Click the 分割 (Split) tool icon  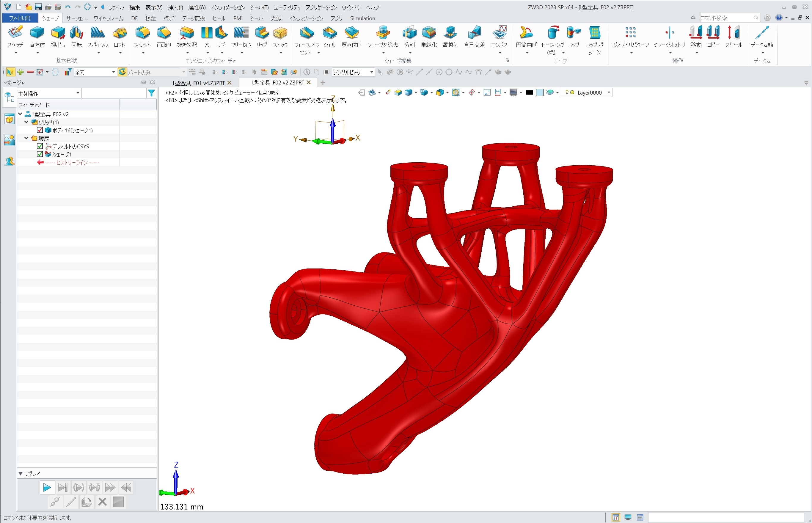[409, 33]
